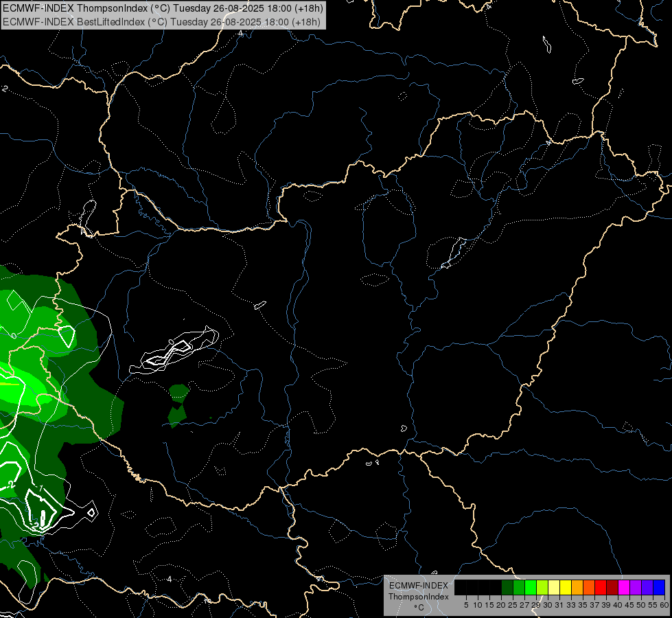Click the orange-red 35–37 legend swatch
This screenshot has width=672, height=618.
pyautogui.click(x=589, y=587)
